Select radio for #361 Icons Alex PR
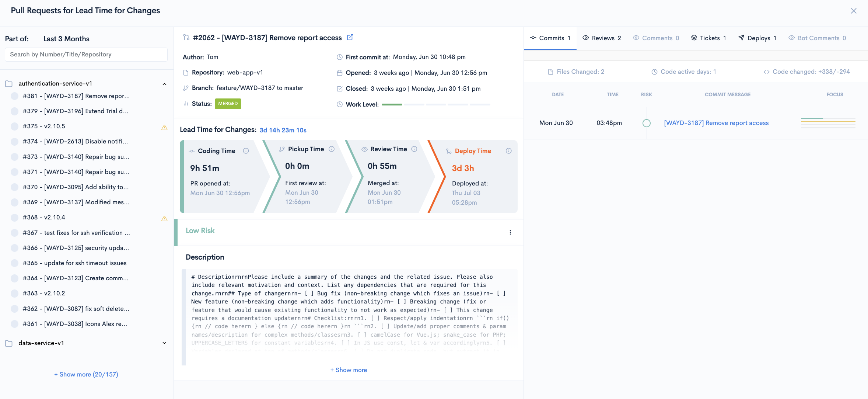 pos(15,324)
